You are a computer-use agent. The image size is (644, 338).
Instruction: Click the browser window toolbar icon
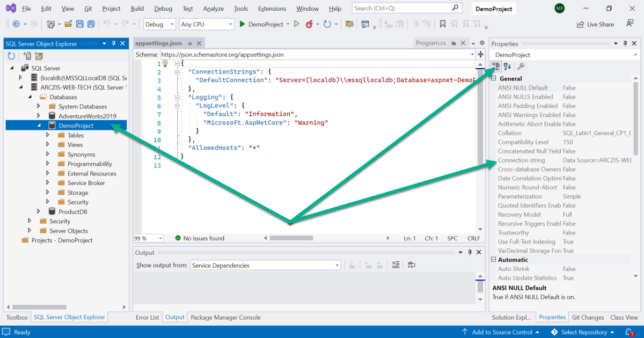point(365,24)
